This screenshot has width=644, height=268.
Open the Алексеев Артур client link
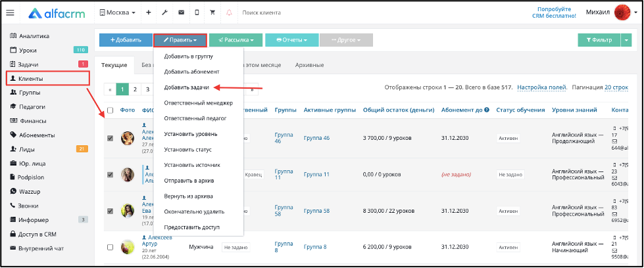[x=157, y=240]
